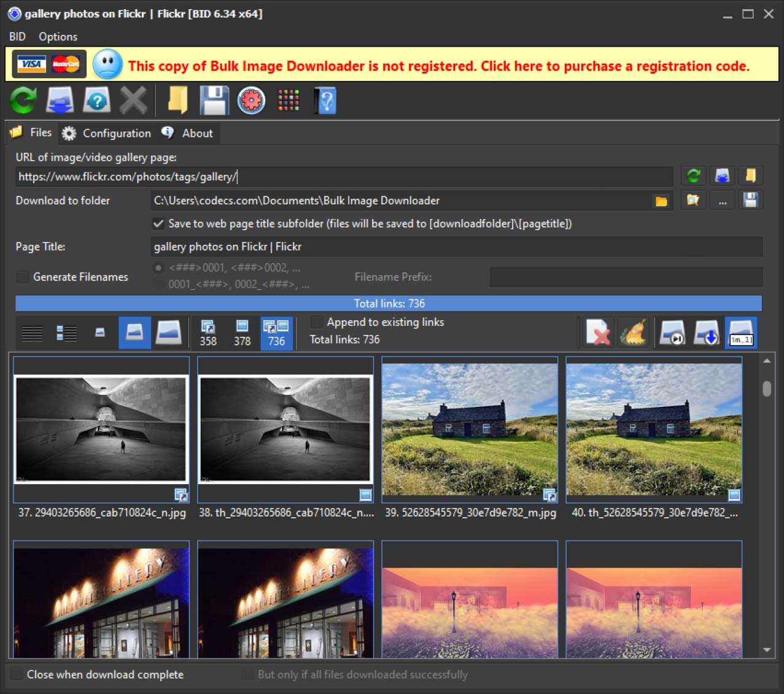Select the largest thumbnail size icon
This screenshot has width=784, height=694.
coord(168,333)
